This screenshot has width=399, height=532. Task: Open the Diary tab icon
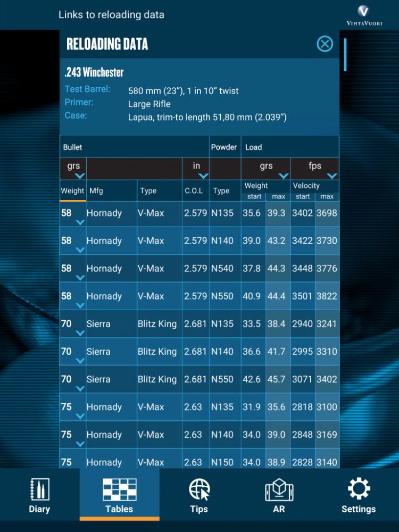pos(39,489)
